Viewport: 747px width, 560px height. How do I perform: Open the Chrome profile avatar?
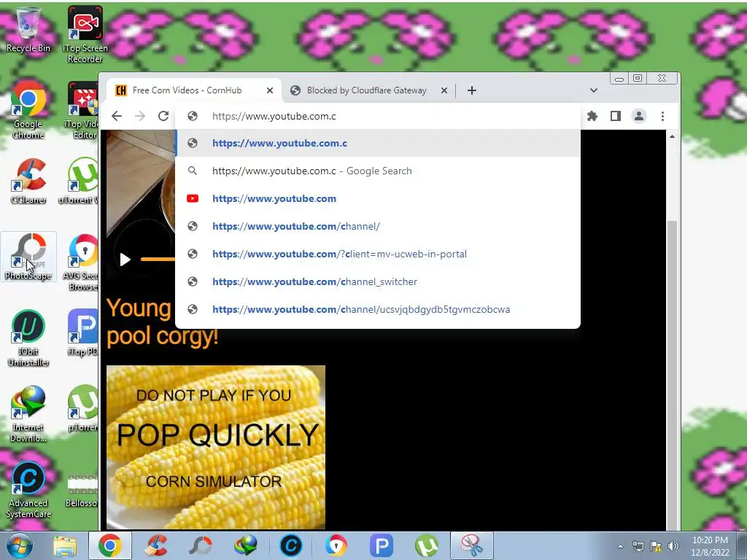[639, 116]
